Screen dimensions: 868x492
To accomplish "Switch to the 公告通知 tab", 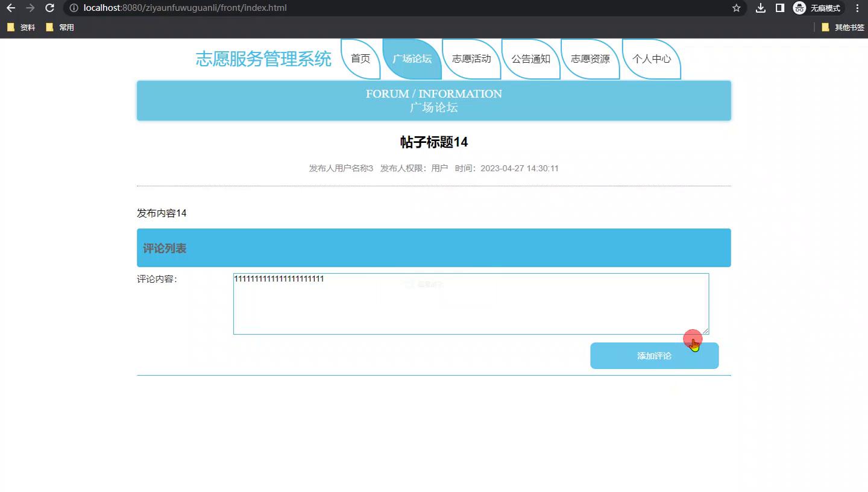I will (530, 59).
